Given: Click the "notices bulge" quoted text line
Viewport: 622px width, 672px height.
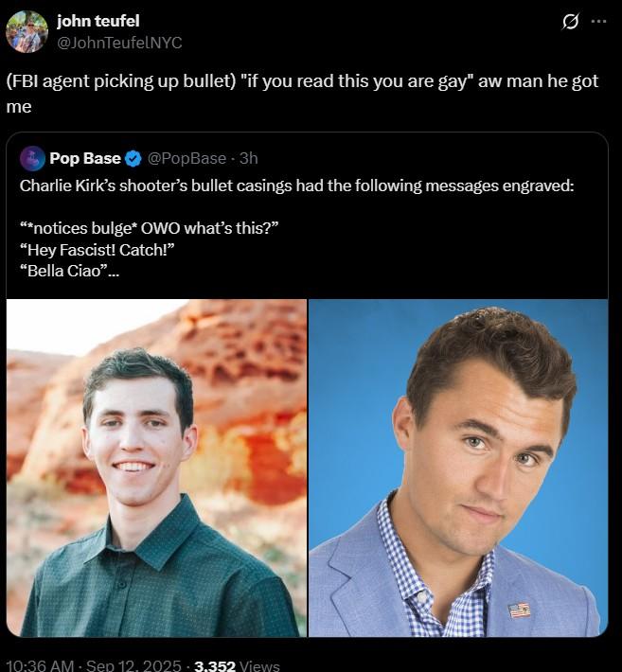Looking at the screenshot, I should click(x=150, y=228).
